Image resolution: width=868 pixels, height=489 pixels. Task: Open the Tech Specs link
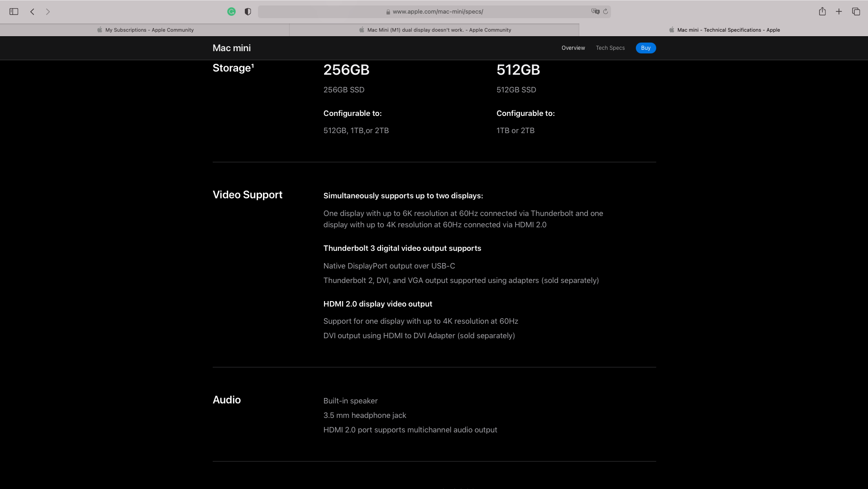[x=610, y=48]
